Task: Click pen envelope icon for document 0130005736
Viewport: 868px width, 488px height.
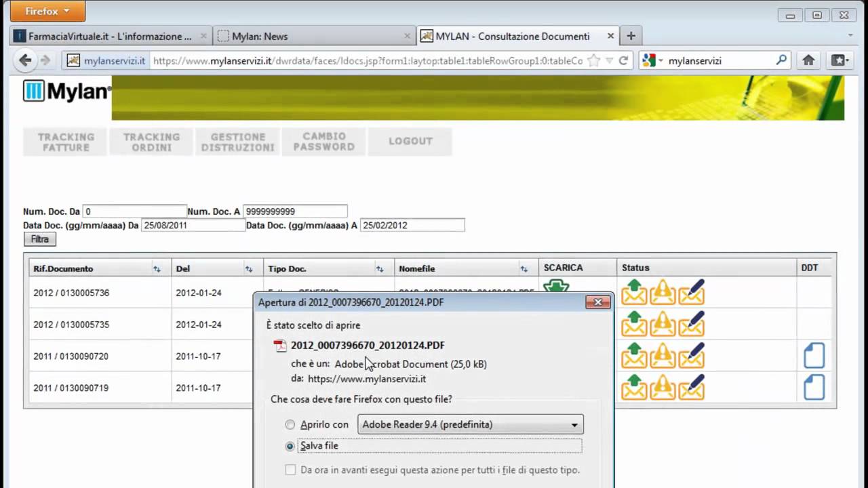Action: click(691, 292)
